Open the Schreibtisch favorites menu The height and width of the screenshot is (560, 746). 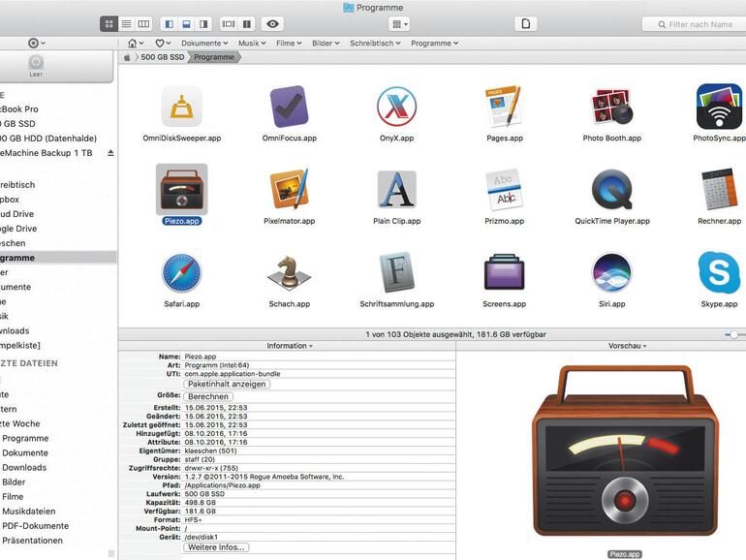click(376, 44)
